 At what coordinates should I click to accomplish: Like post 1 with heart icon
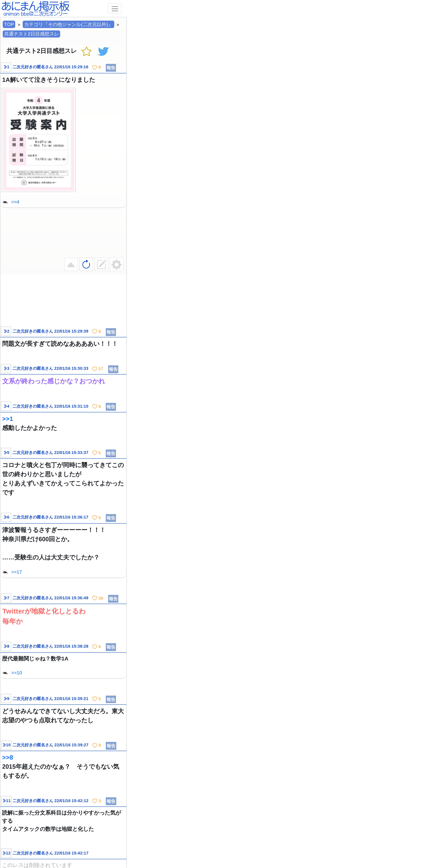click(x=95, y=67)
